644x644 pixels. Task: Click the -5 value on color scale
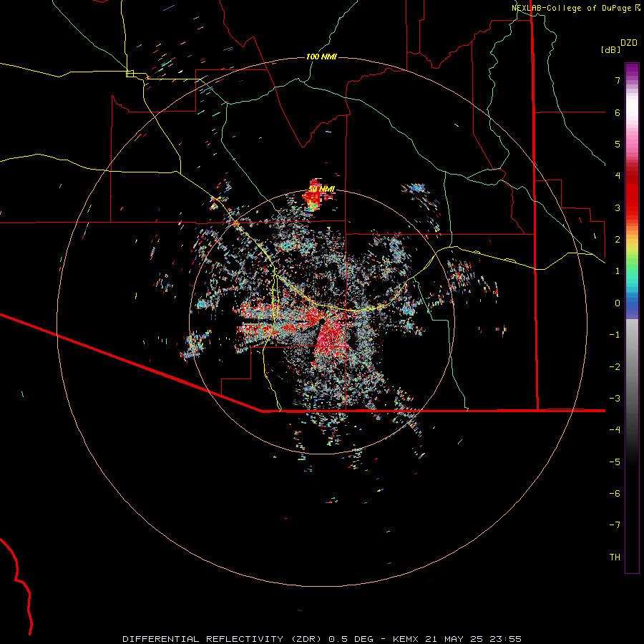(x=615, y=462)
